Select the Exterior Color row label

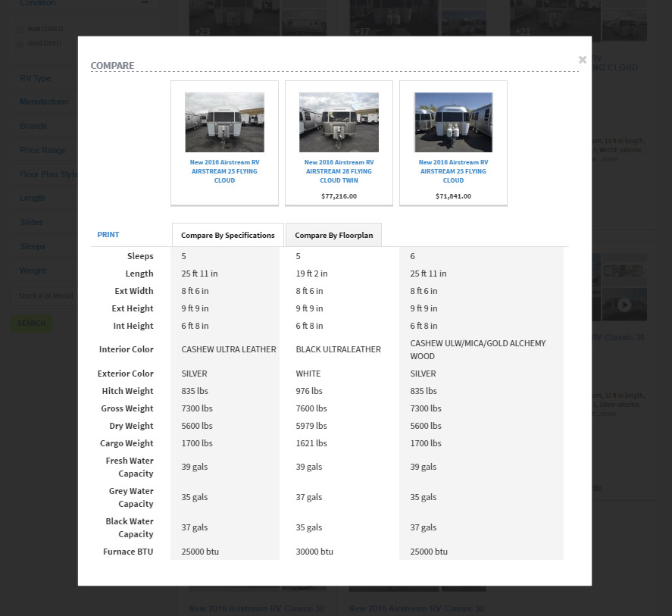click(x=125, y=374)
